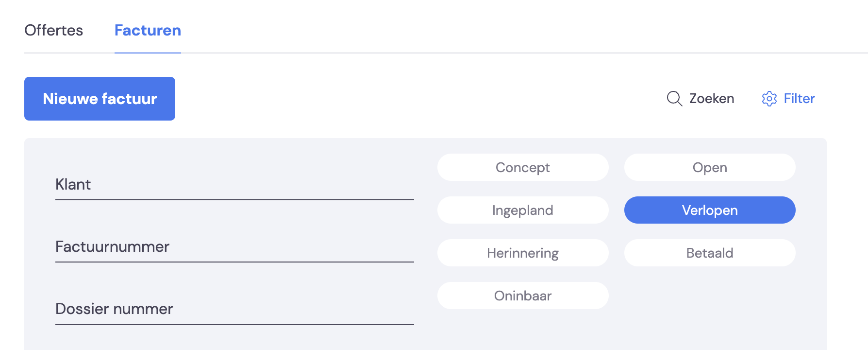The width and height of the screenshot is (868, 350).
Task: Toggle the Open status filter
Action: [710, 167]
